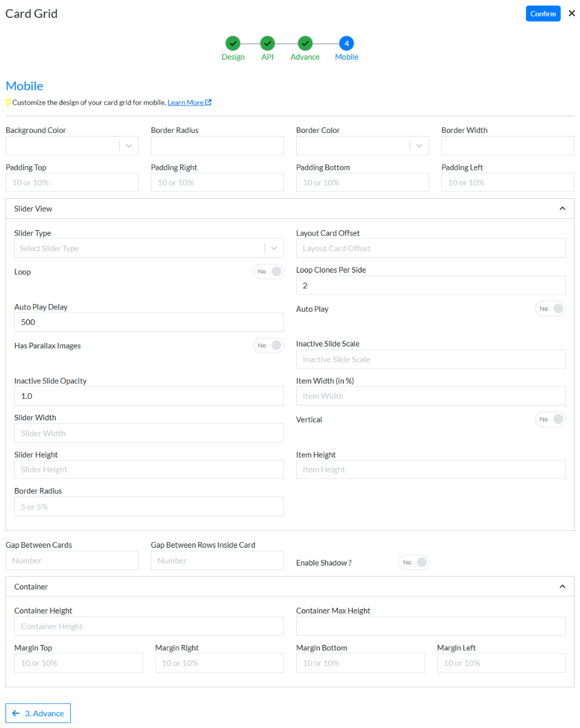The image size is (580, 728).
Task: Click the Mobile step number icon
Action: point(346,44)
